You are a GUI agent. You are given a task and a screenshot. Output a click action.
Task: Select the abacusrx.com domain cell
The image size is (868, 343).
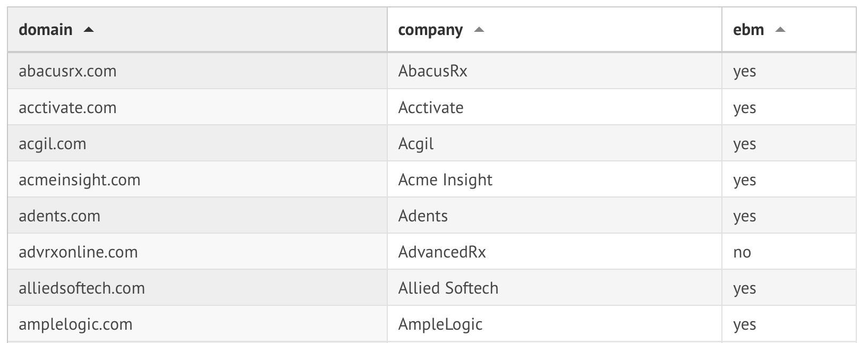(67, 71)
